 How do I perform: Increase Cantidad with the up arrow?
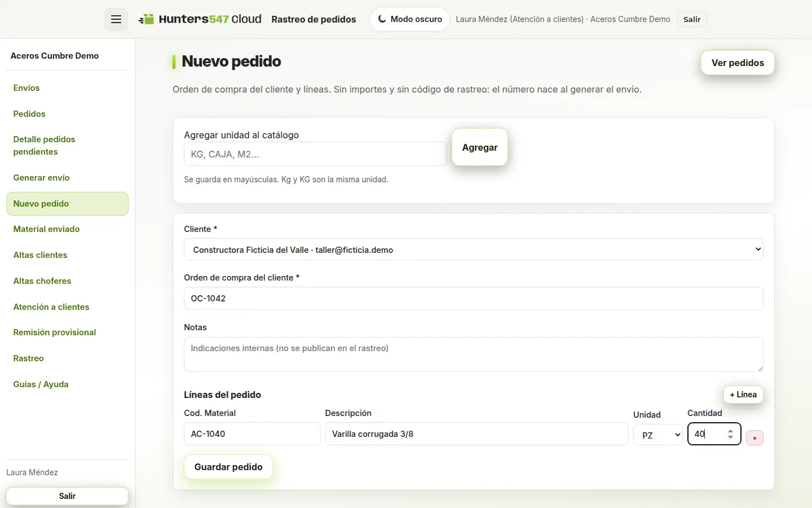730,431
